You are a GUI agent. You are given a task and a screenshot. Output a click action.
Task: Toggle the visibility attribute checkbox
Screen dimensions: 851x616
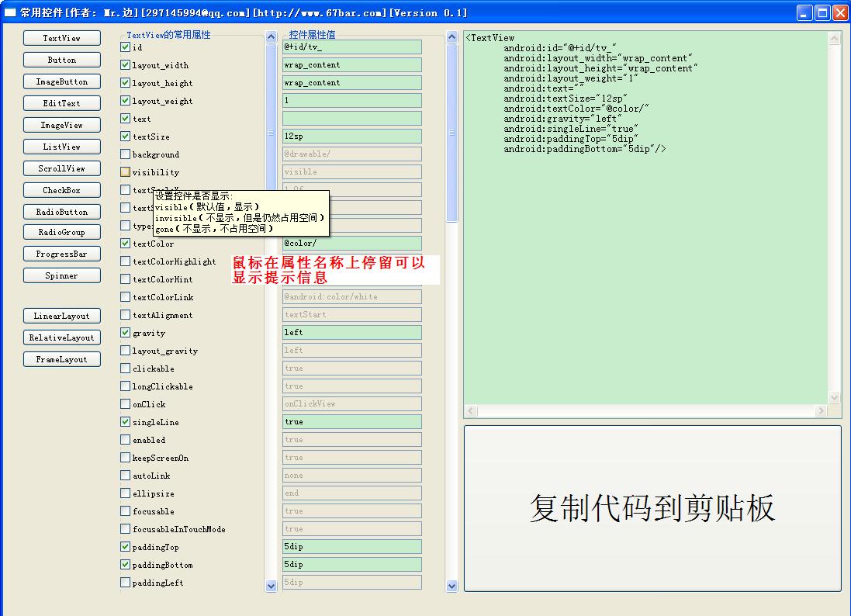[126, 172]
